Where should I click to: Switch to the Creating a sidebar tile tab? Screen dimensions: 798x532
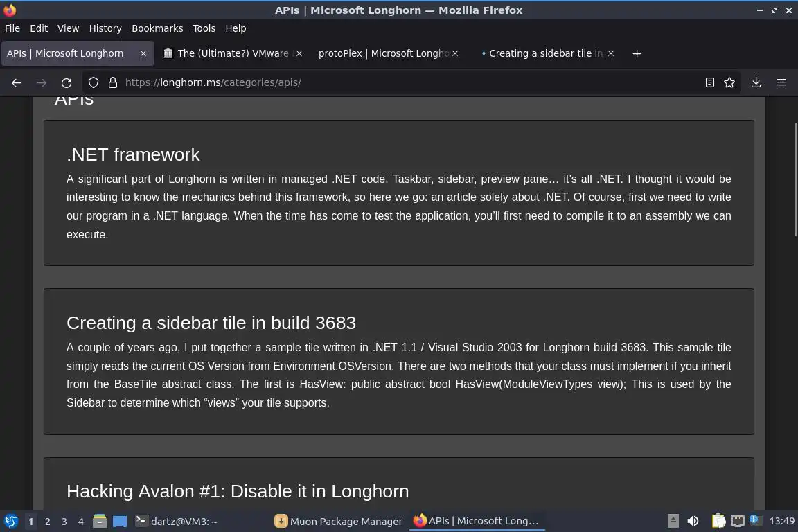coord(544,53)
